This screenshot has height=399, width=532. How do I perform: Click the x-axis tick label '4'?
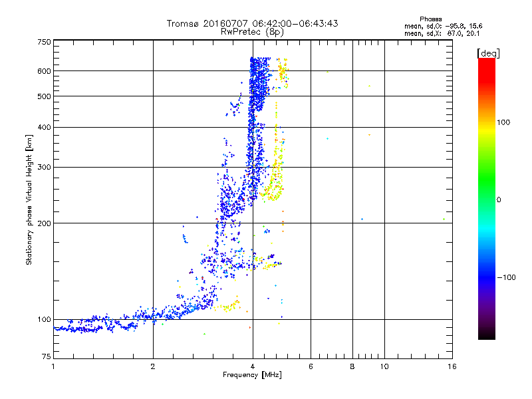(x=253, y=366)
